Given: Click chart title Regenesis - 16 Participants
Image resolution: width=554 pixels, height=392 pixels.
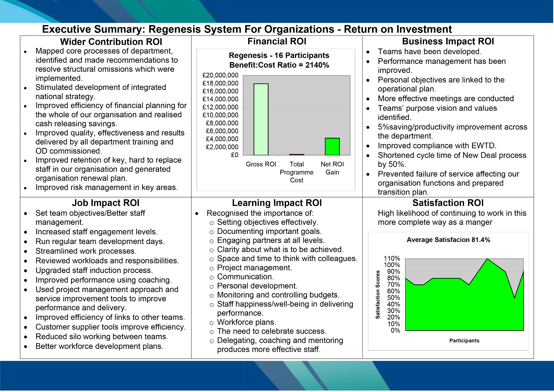Looking at the screenshot, I should point(279,55).
